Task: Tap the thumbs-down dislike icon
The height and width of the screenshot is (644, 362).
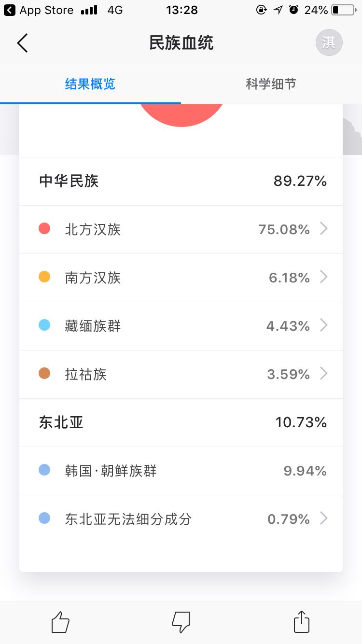Action: 181,622
